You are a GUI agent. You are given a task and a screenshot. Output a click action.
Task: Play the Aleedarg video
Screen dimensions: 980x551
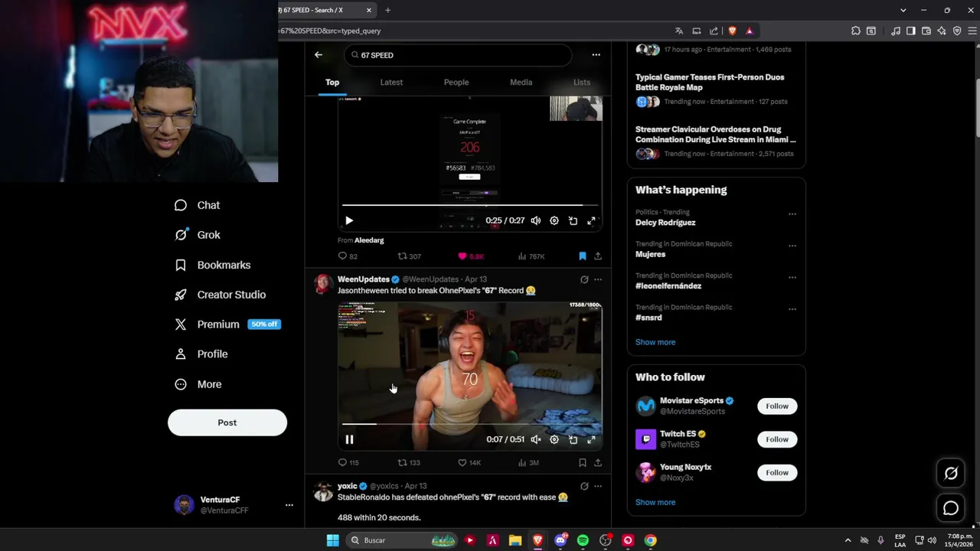pos(349,220)
